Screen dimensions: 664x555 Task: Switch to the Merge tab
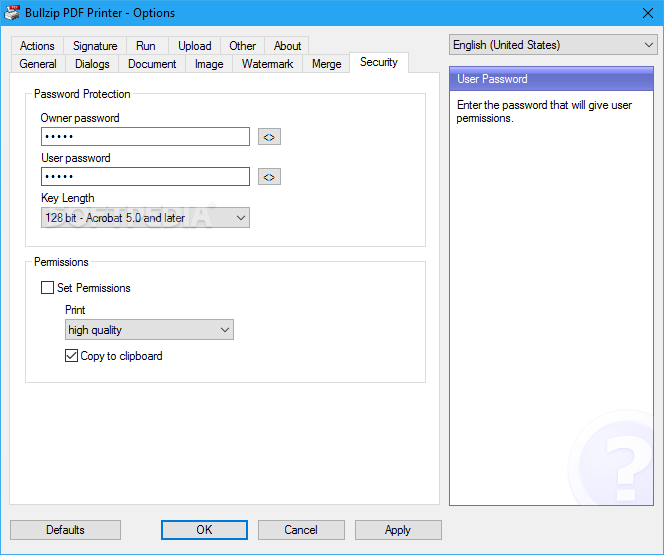click(x=326, y=64)
